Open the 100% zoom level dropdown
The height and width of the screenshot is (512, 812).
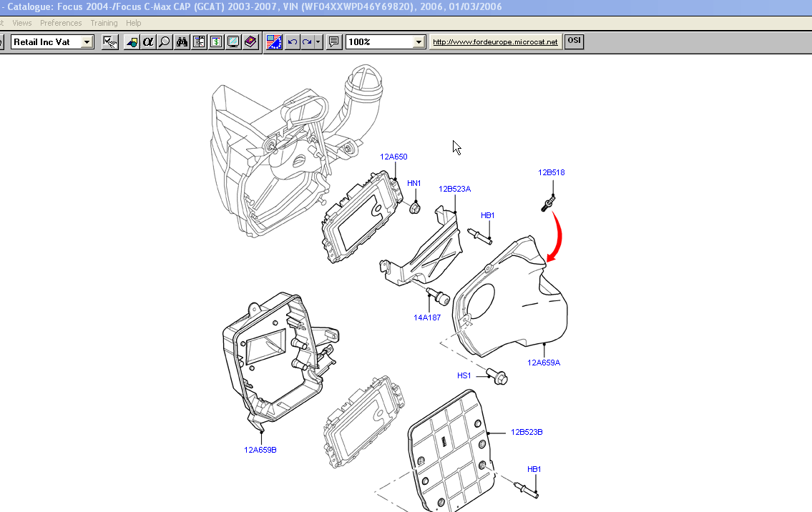[419, 42]
